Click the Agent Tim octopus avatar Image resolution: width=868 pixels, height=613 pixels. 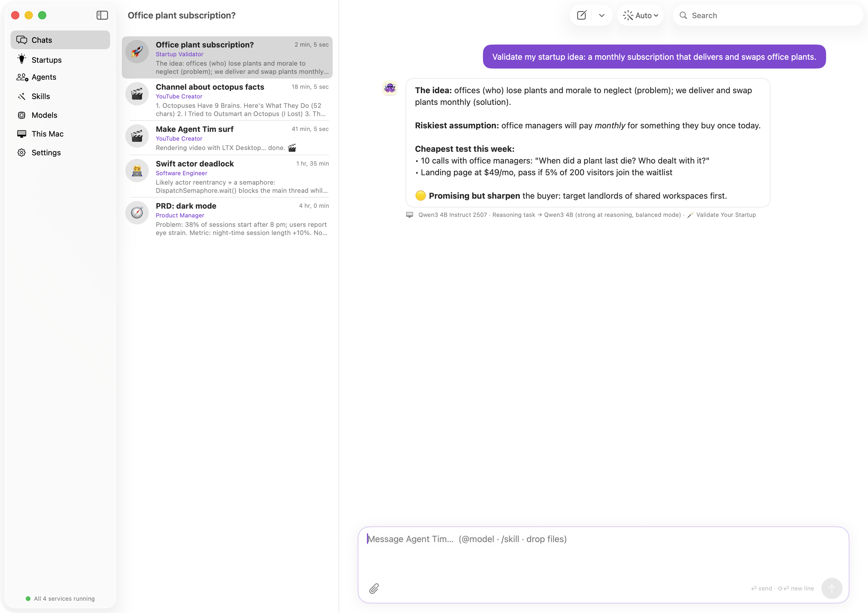(x=390, y=88)
